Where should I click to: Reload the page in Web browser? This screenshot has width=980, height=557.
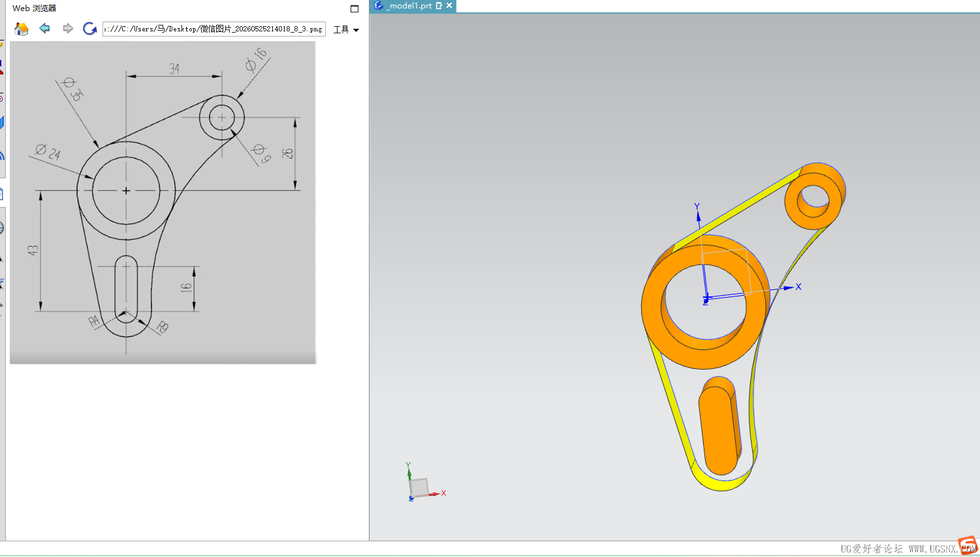pyautogui.click(x=90, y=28)
